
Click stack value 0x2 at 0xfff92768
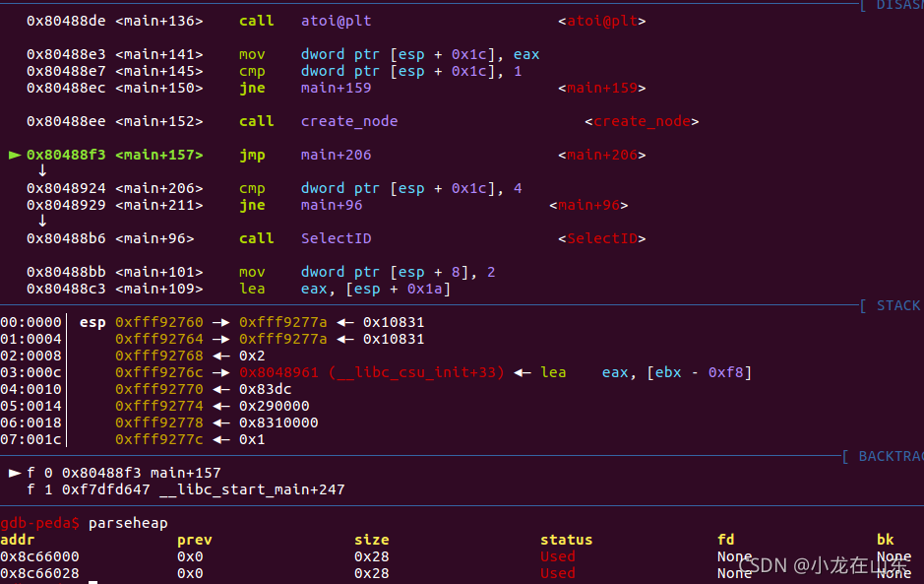click(x=252, y=356)
